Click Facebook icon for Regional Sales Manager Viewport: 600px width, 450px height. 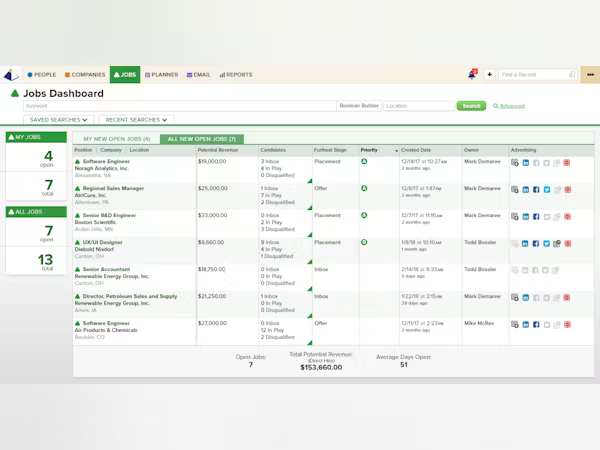pyautogui.click(x=536, y=190)
